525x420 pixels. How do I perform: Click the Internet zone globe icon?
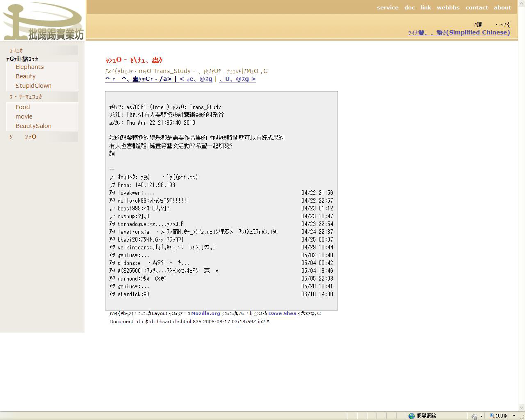(411, 416)
